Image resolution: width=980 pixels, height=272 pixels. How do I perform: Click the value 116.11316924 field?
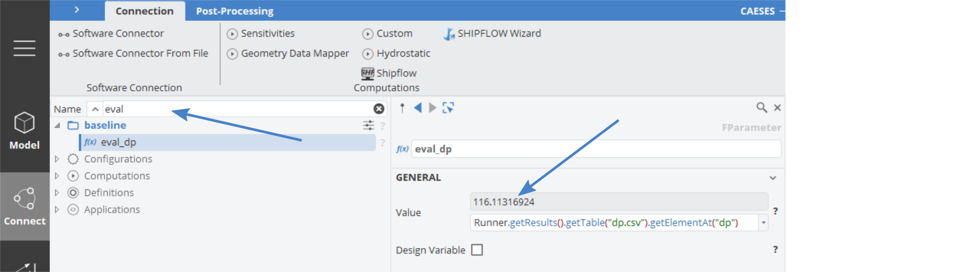pyautogui.click(x=619, y=202)
